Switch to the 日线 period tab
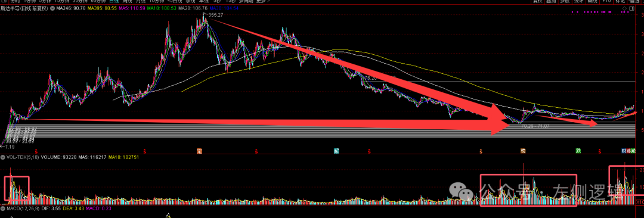644x218 pixels. pos(114,2)
